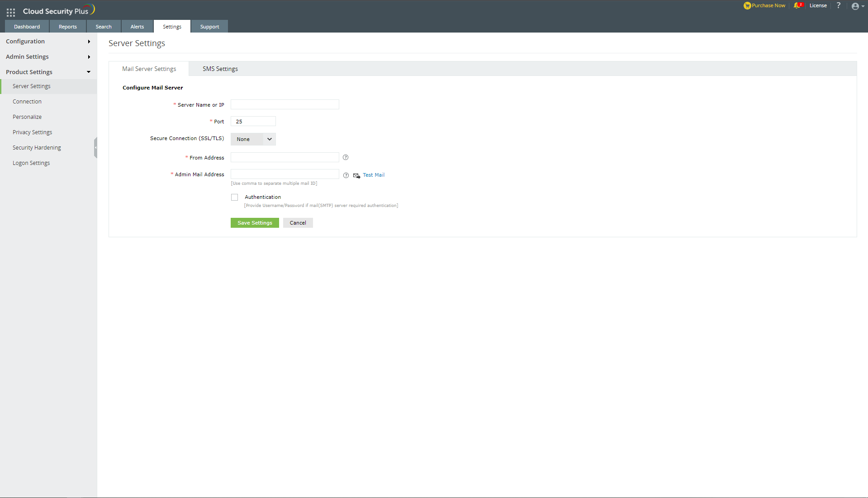
Task: Open the apps grid menu
Action: [x=10, y=12]
